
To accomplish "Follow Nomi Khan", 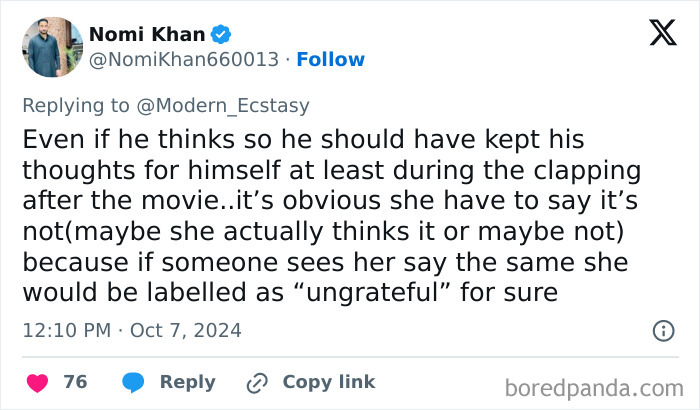I will (331, 59).
